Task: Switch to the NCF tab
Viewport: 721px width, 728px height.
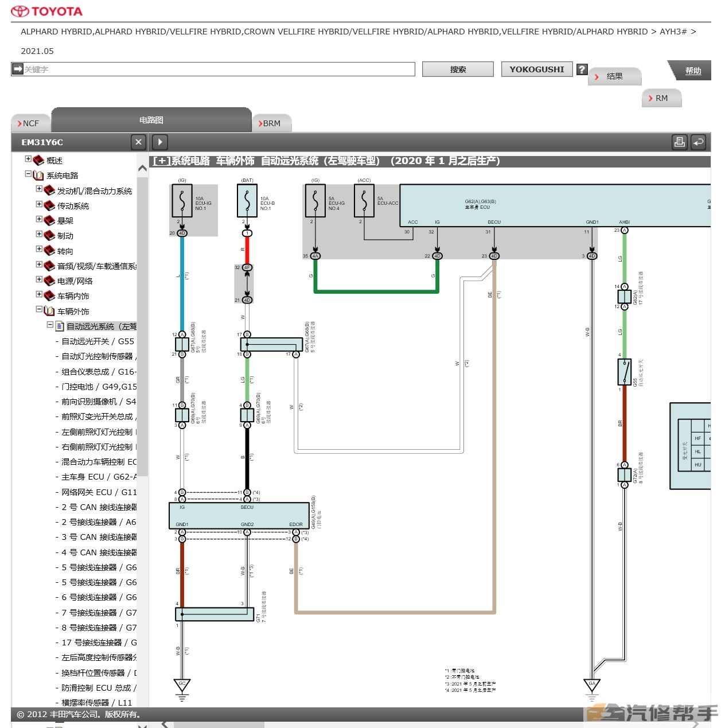Action: coord(30,123)
